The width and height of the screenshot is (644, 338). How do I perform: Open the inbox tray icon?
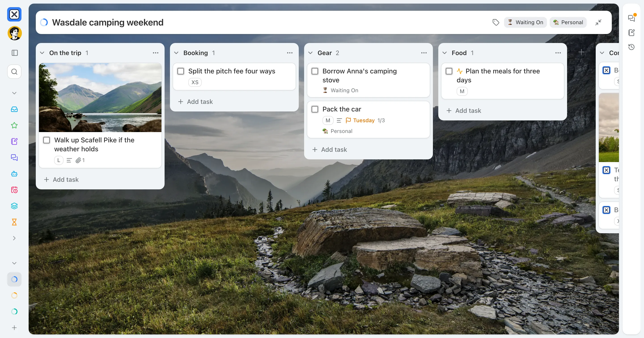tap(14, 109)
